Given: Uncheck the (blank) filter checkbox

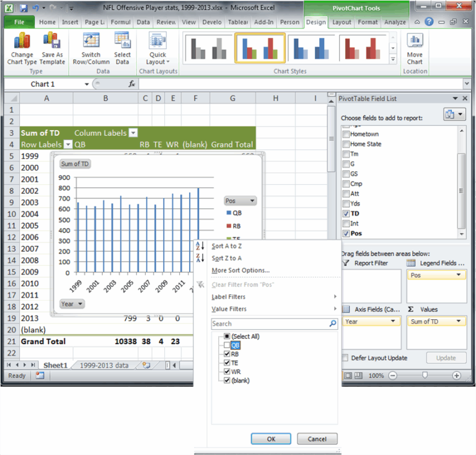Looking at the screenshot, I should (x=227, y=381).
